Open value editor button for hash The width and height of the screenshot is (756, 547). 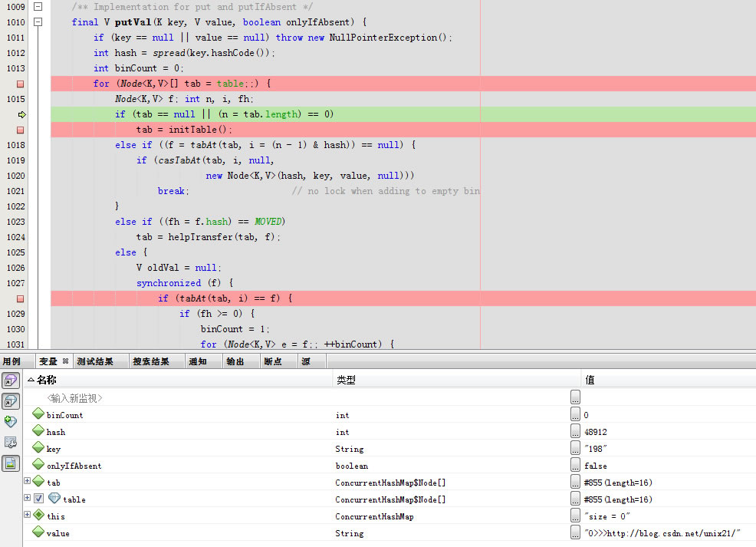pyautogui.click(x=575, y=431)
